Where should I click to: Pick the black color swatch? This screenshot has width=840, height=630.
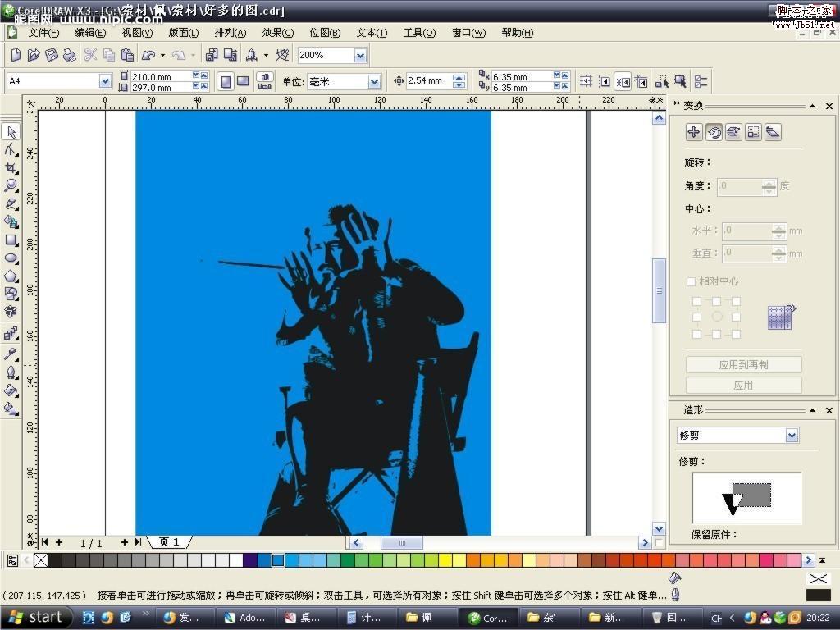click(55, 560)
